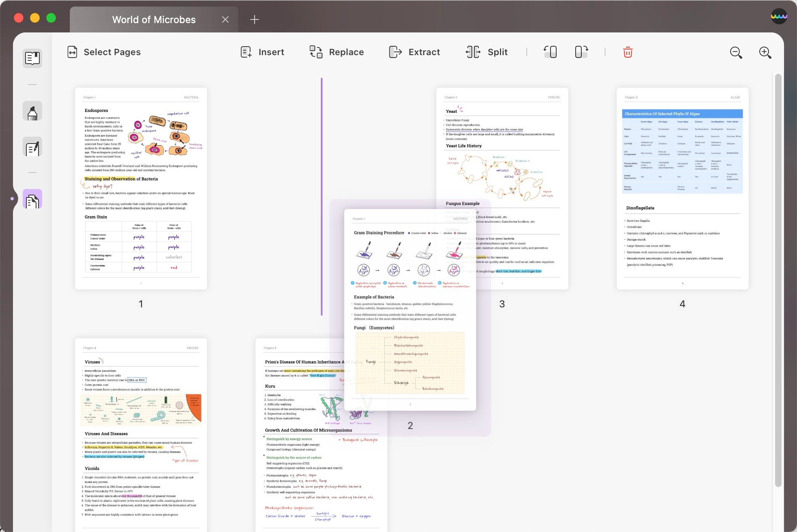Click the Extract button label
This screenshot has height=532, width=797.
[x=424, y=52]
